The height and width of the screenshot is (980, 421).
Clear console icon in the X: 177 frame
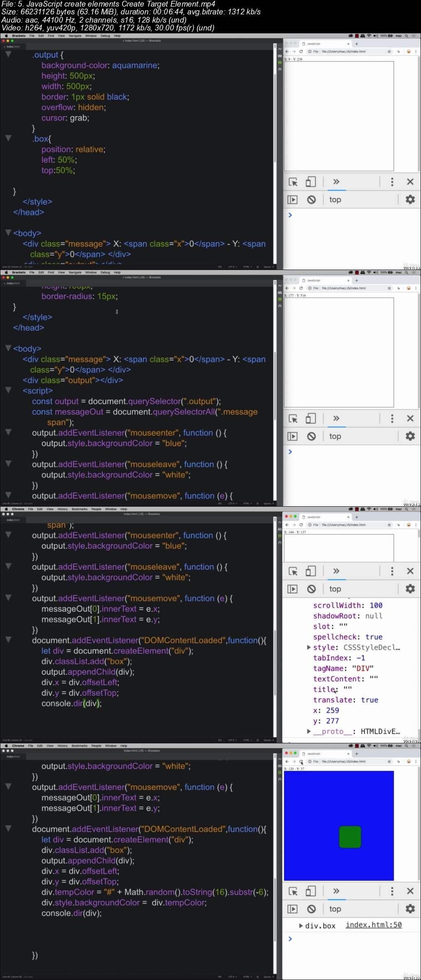click(311, 436)
